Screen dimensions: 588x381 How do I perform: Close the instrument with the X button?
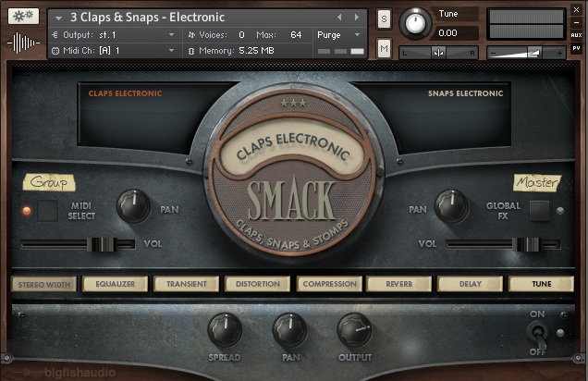point(576,10)
